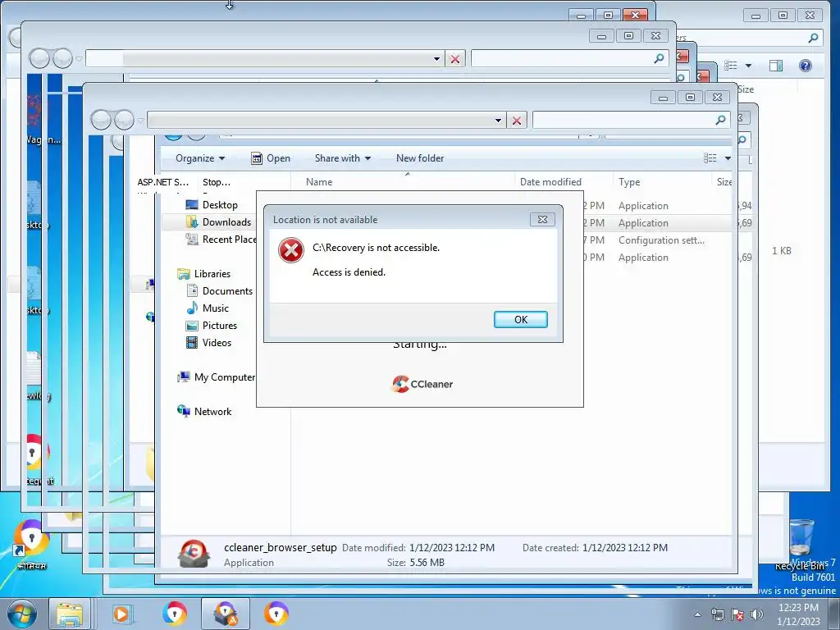Create a New folder from the toolbar
The width and height of the screenshot is (840, 630).
(x=419, y=158)
